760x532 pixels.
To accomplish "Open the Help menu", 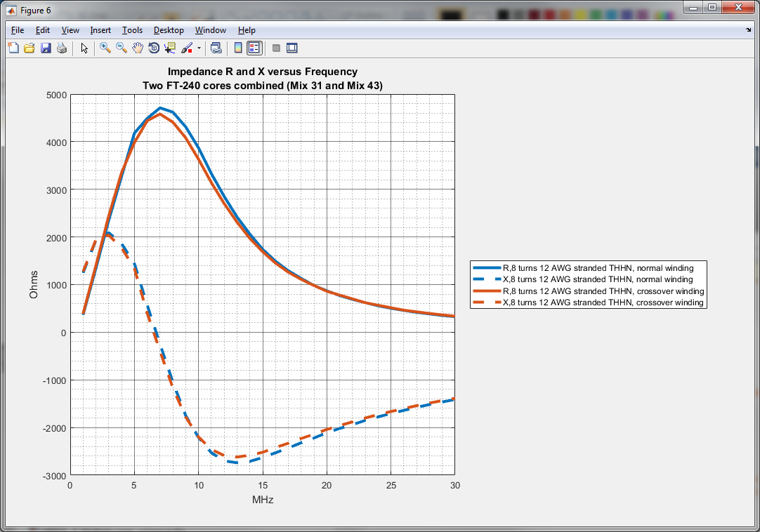I will [x=247, y=30].
